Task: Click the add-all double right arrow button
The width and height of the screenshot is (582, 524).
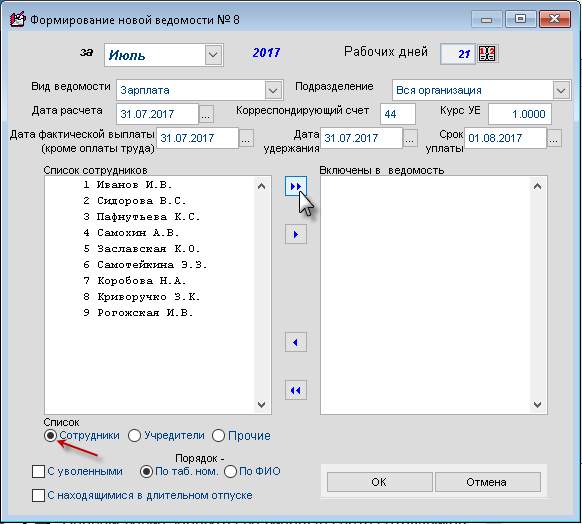Action: [295, 186]
